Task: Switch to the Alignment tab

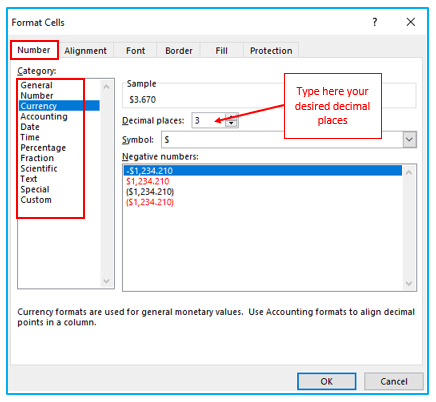Action: click(x=85, y=51)
